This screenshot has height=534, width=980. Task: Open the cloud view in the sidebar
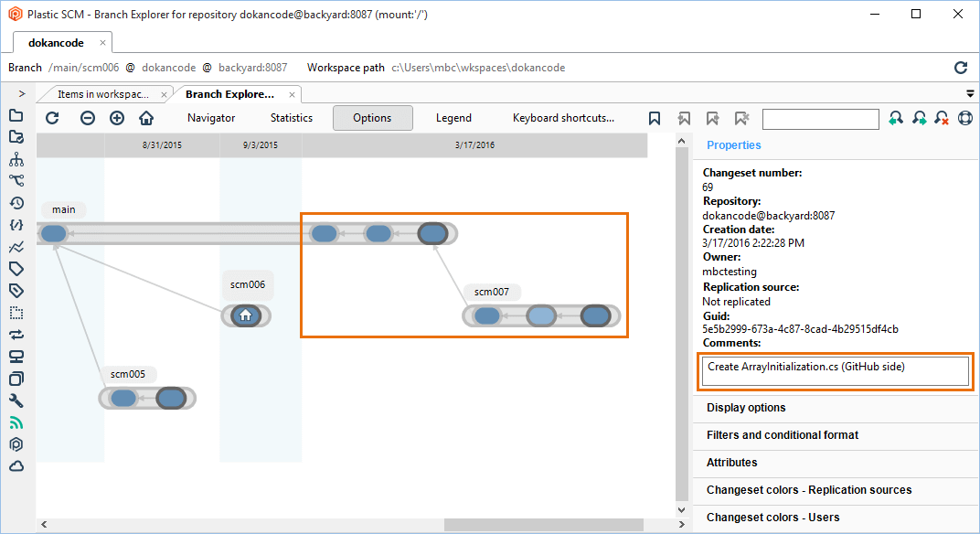16,466
